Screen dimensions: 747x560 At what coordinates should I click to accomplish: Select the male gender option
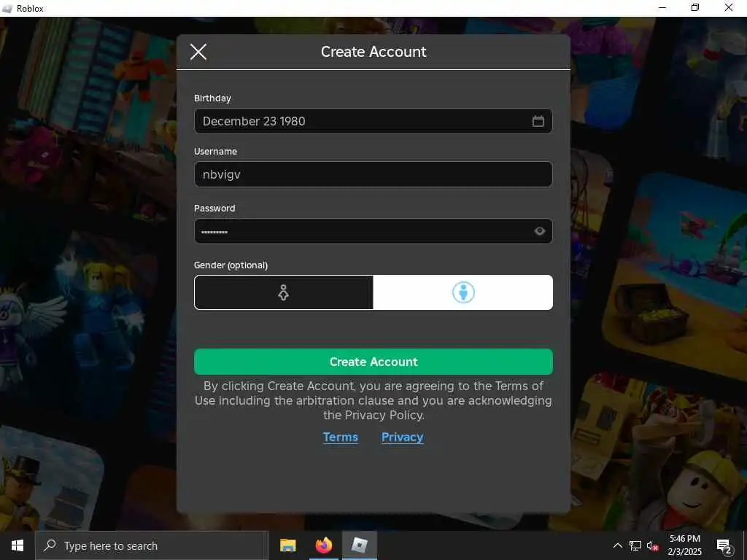[463, 292]
